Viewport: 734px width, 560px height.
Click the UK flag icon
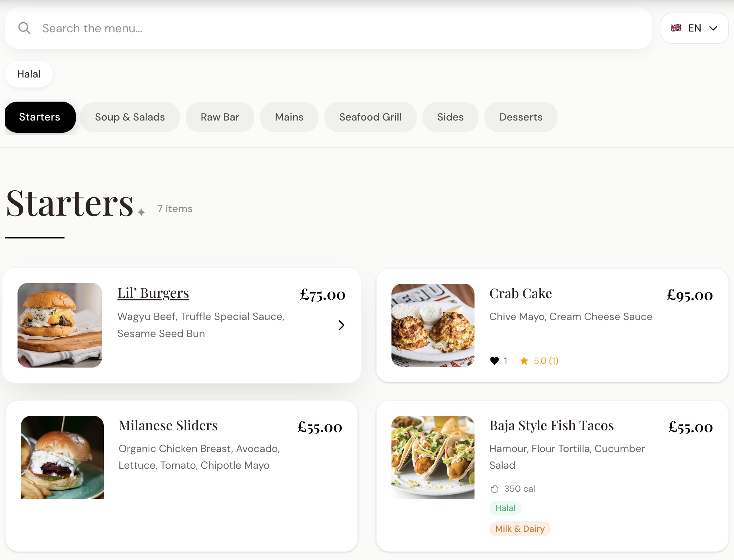[676, 27]
